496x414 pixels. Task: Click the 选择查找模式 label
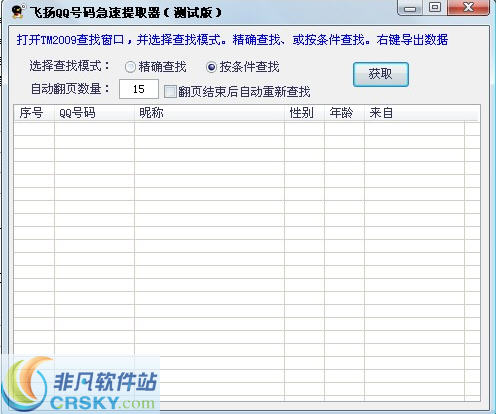[69, 66]
